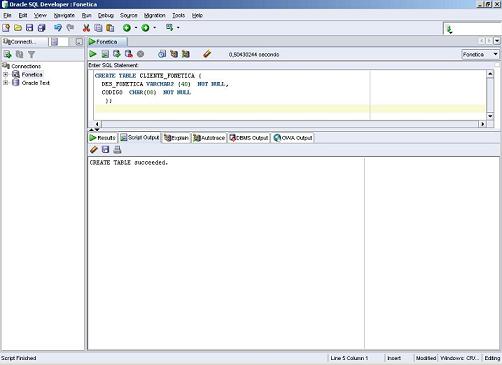The image size is (502, 365).
Task: Open the Debug menu
Action: coord(106,15)
